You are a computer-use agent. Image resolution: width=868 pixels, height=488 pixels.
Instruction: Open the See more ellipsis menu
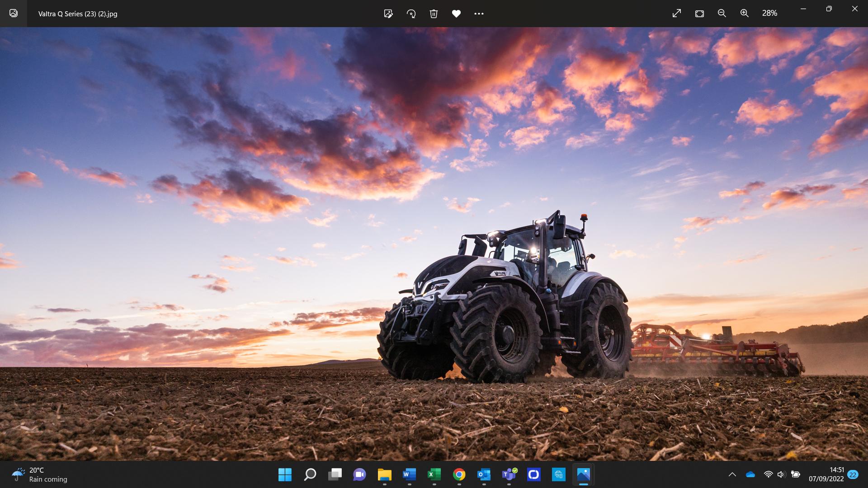[x=479, y=14]
